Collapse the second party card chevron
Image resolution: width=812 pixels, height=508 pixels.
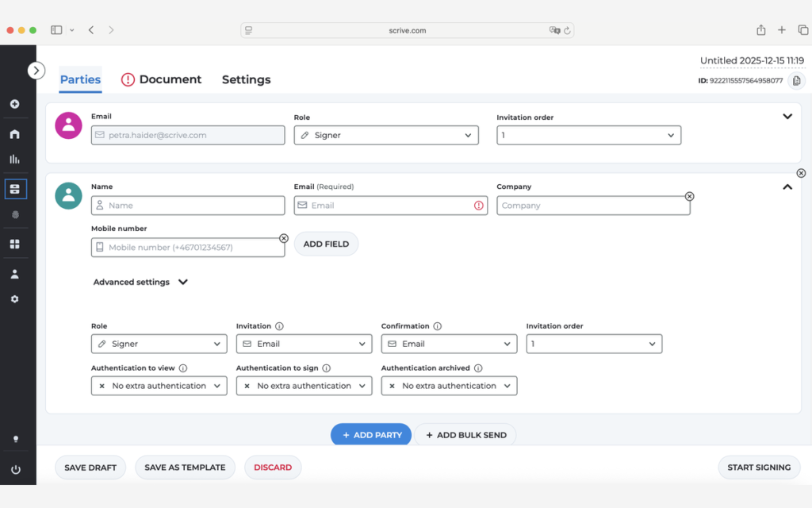click(x=787, y=187)
